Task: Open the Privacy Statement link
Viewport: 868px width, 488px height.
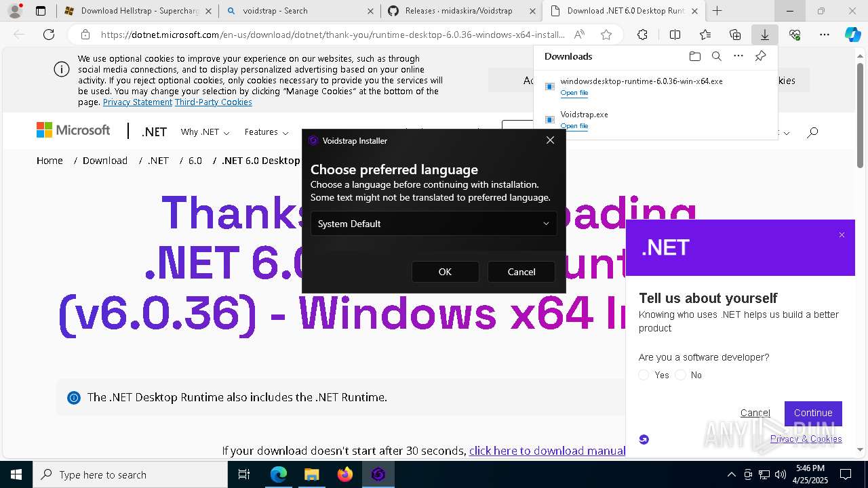Action: 138,102
